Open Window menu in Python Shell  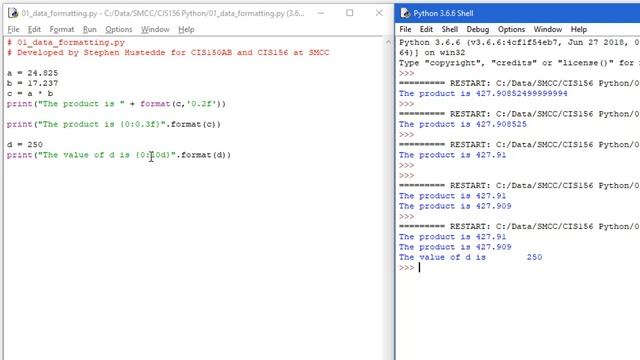coord(548,29)
